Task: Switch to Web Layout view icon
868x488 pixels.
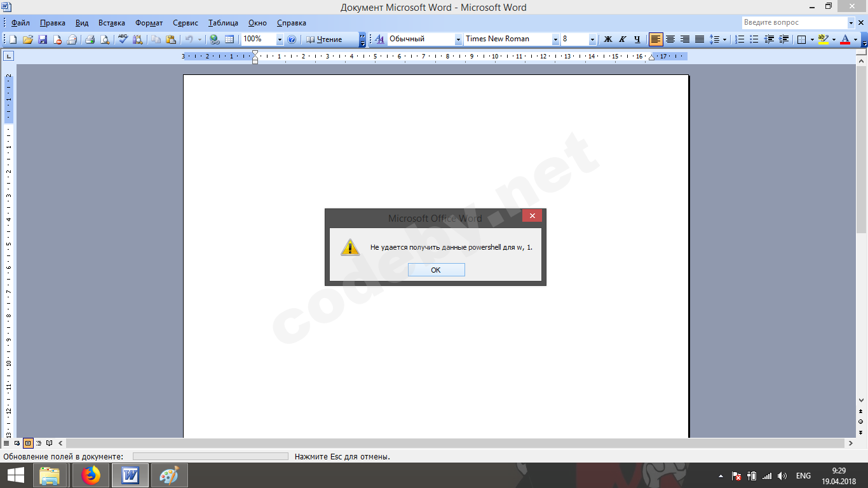Action: pos(17,443)
